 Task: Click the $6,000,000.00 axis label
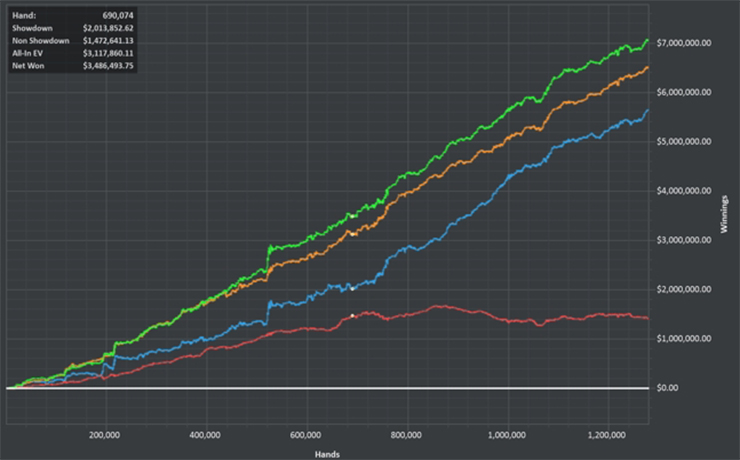coord(684,92)
